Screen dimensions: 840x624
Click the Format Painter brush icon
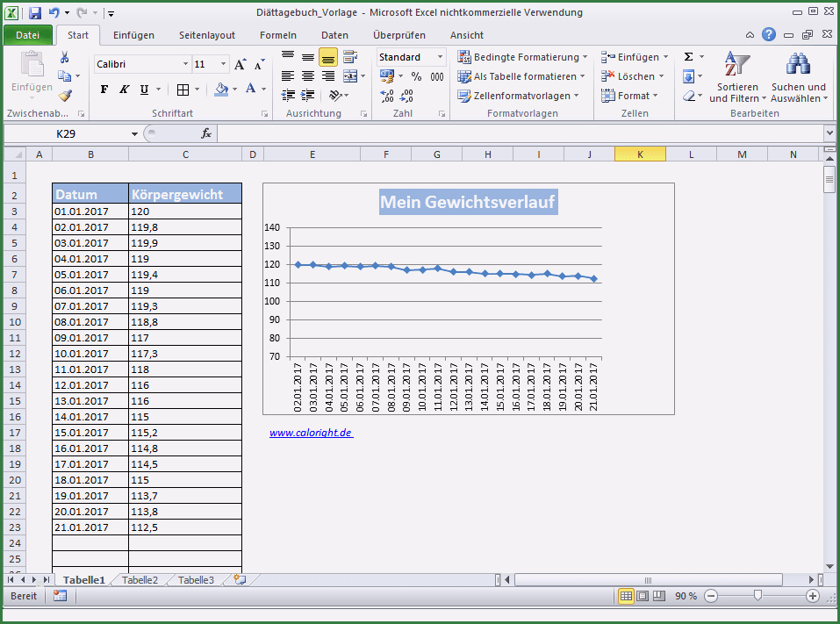(x=64, y=96)
